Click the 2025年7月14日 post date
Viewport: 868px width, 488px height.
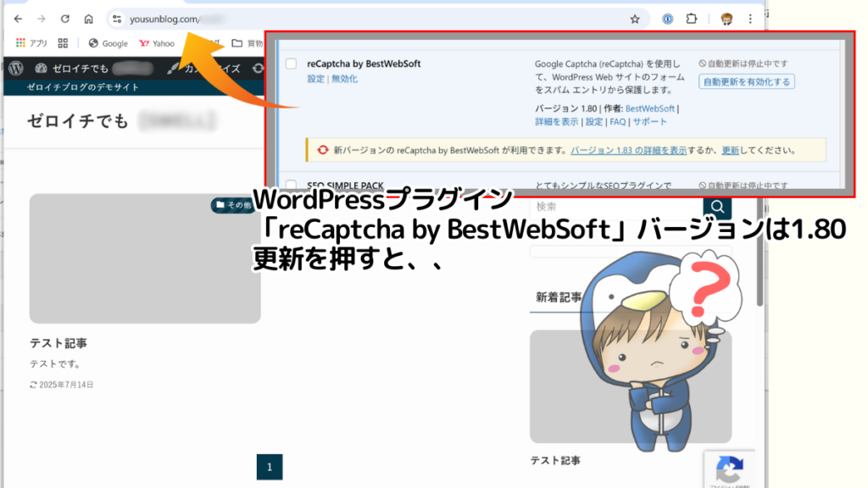(x=61, y=385)
